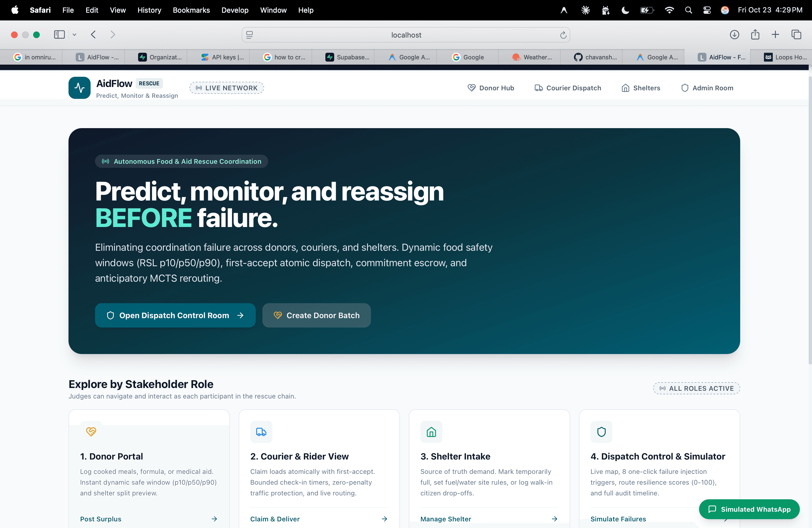The width and height of the screenshot is (812, 528).
Task: Open the Safari History menu
Action: [x=149, y=10]
